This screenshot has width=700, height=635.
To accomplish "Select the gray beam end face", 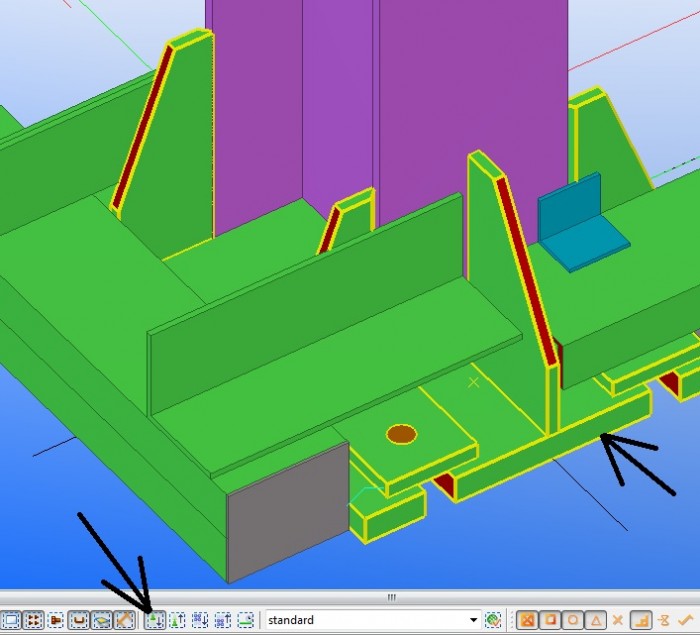I will (288, 511).
